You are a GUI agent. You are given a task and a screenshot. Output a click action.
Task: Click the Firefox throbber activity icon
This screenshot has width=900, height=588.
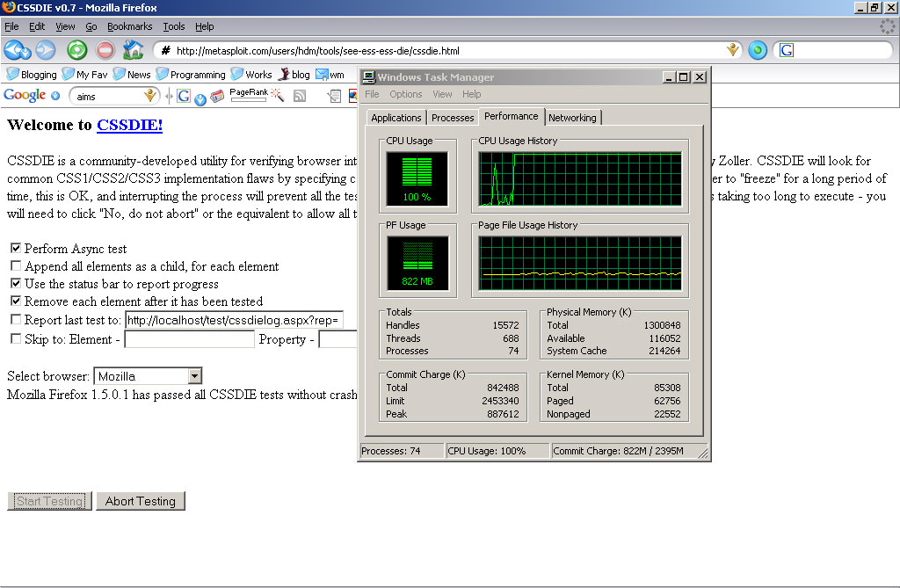(x=888, y=26)
